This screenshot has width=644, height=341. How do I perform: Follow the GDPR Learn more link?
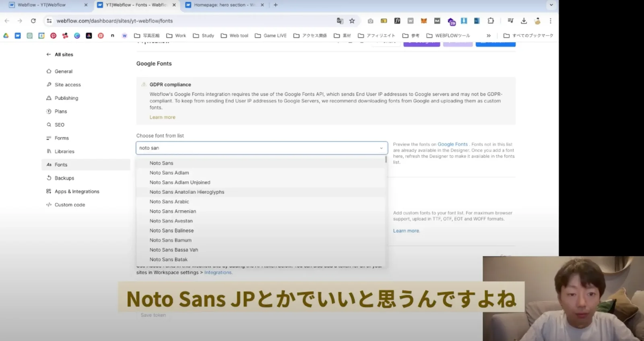[162, 117]
